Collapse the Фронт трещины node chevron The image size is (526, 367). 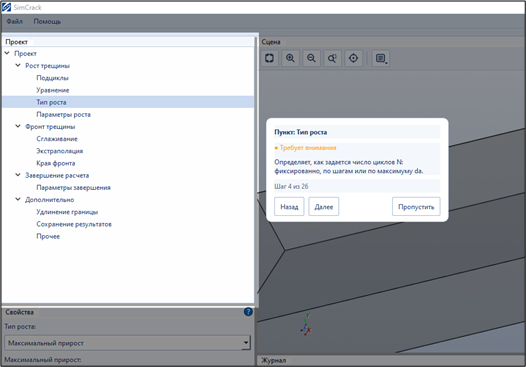pos(18,126)
